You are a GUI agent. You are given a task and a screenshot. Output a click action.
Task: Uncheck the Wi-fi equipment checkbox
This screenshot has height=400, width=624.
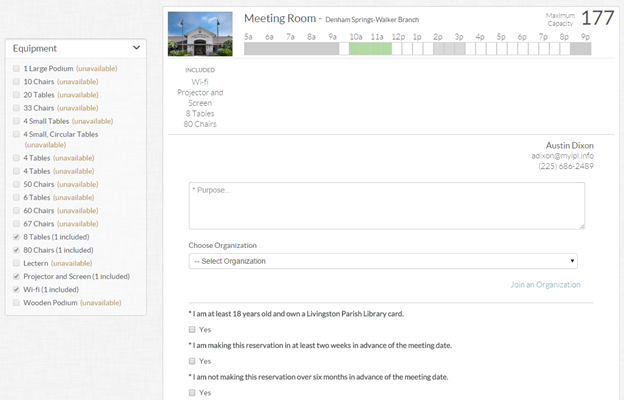point(16,290)
